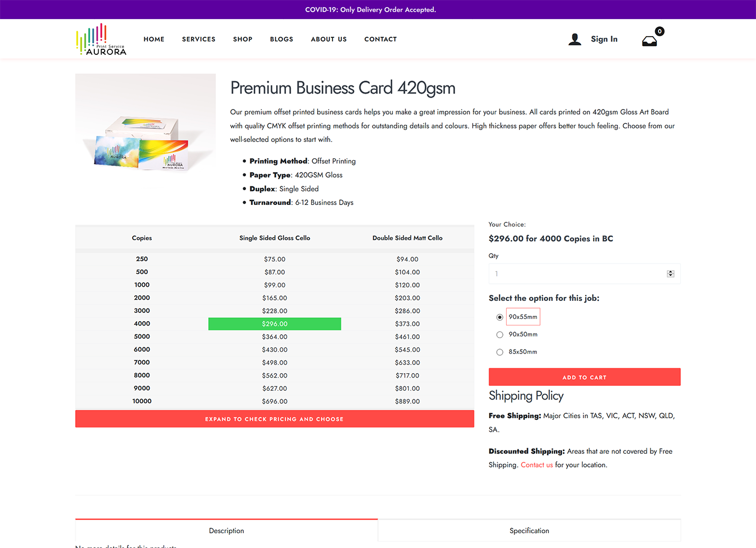Select the 90x55mm size option
The height and width of the screenshot is (548, 756).
click(499, 317)
